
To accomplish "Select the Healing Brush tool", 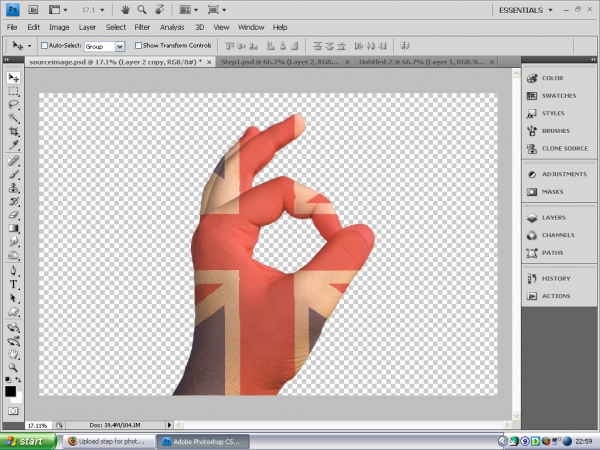I will [x=13, y=161].
